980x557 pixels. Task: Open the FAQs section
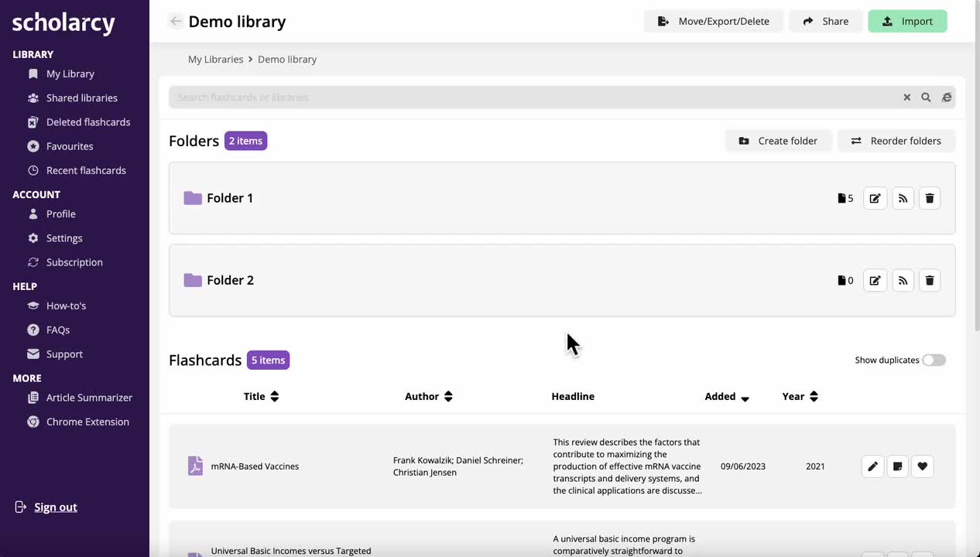58,330
